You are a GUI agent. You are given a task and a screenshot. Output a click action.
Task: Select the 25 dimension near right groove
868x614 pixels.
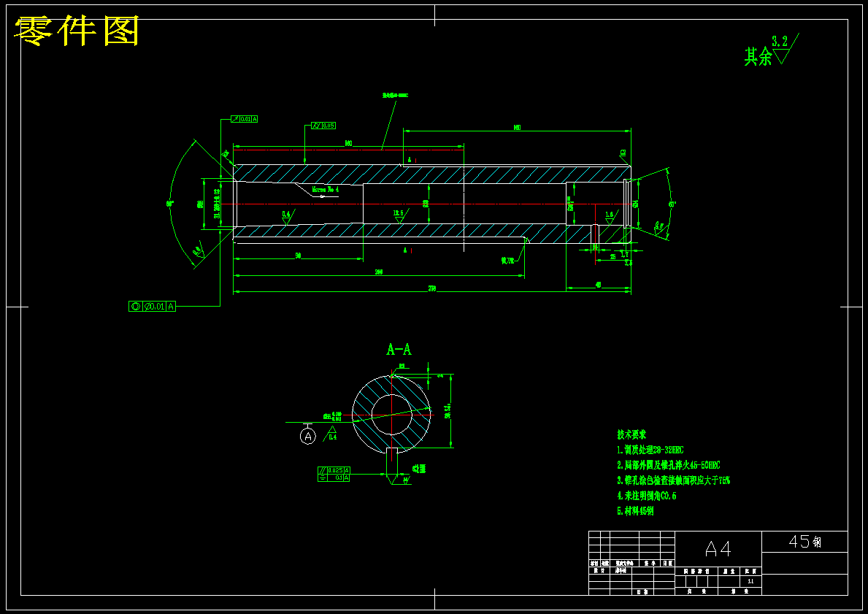tap(612, 257)
